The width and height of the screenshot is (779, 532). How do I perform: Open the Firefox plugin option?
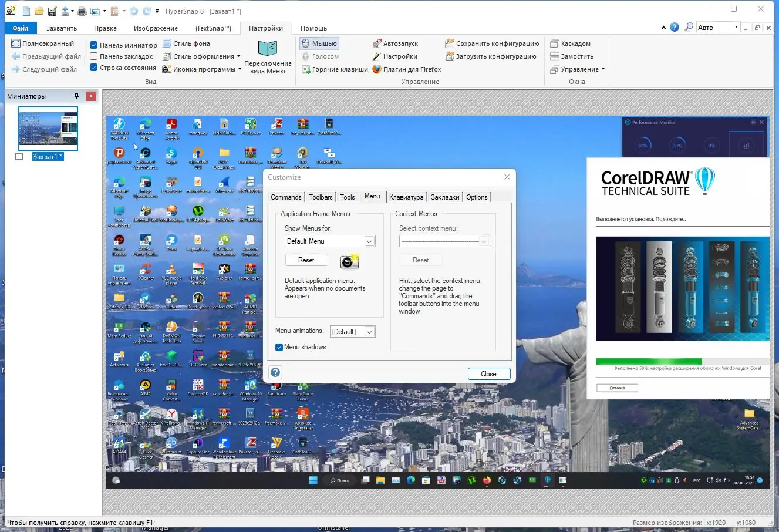406,69
